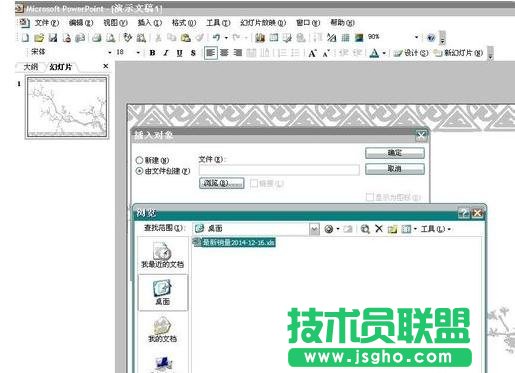Click the Paste clipboard icon
The height and width of the screenshot is (373, 515).
(185, 38)
